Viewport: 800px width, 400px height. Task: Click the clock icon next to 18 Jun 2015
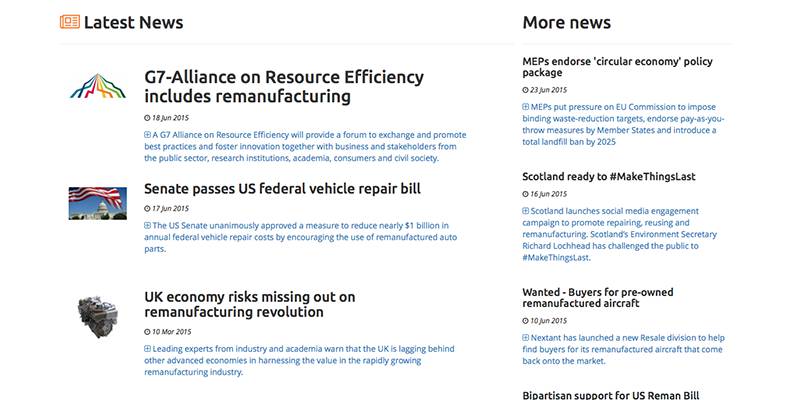[147, 118]
